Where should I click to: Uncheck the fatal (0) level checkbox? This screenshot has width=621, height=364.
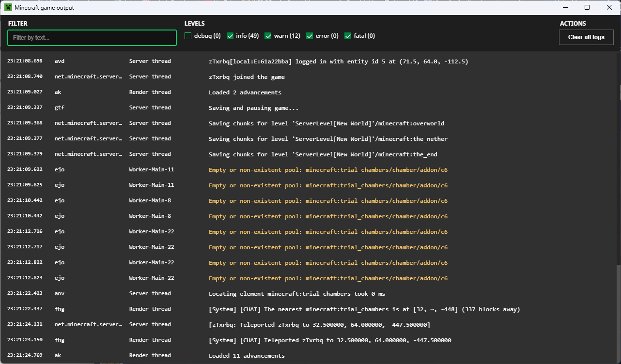(348, 36)
